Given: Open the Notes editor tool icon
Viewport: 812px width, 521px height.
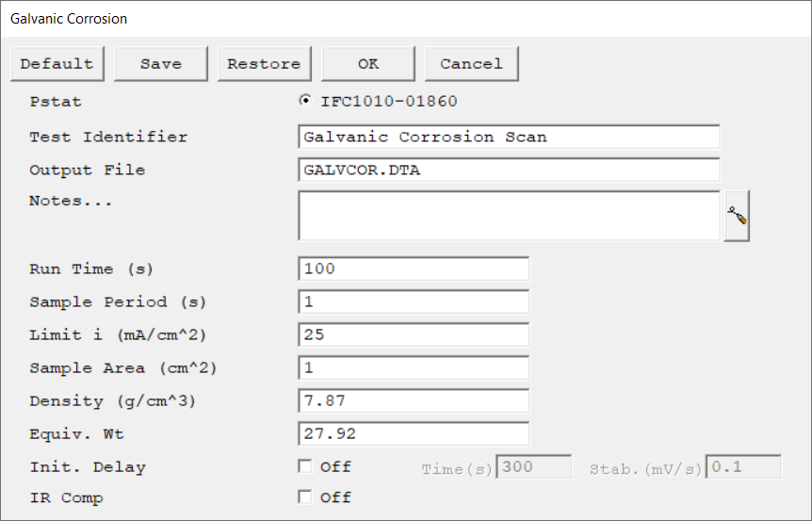Looking at the screenshot, I should [x=737, y=217].
